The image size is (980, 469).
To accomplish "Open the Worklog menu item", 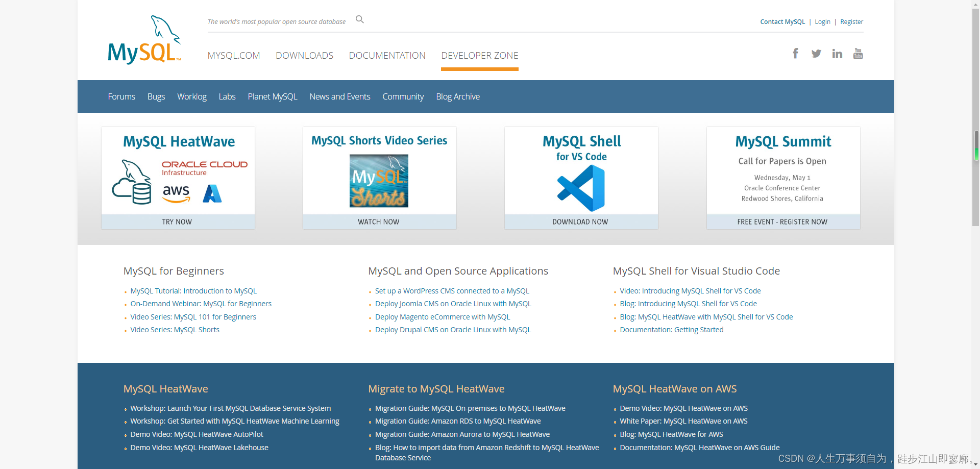I will [192, 96].
